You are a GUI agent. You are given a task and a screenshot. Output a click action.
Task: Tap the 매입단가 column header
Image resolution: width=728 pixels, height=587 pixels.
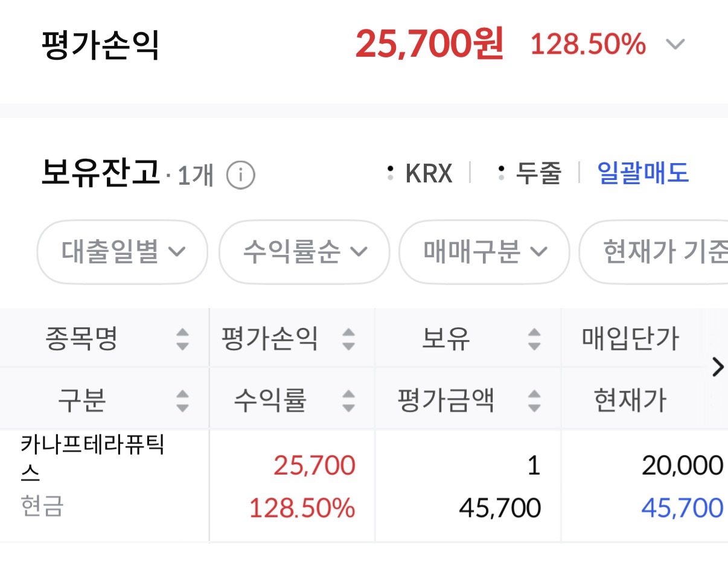(630, 339)
